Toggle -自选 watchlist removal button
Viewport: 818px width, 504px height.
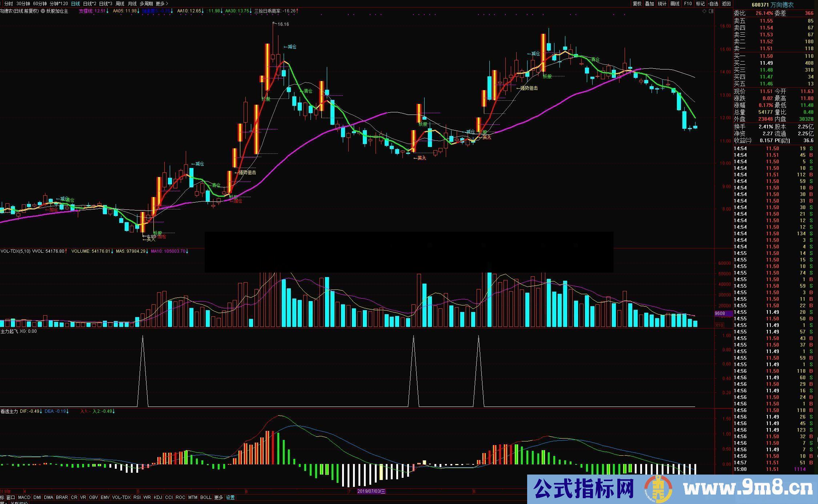713,4
